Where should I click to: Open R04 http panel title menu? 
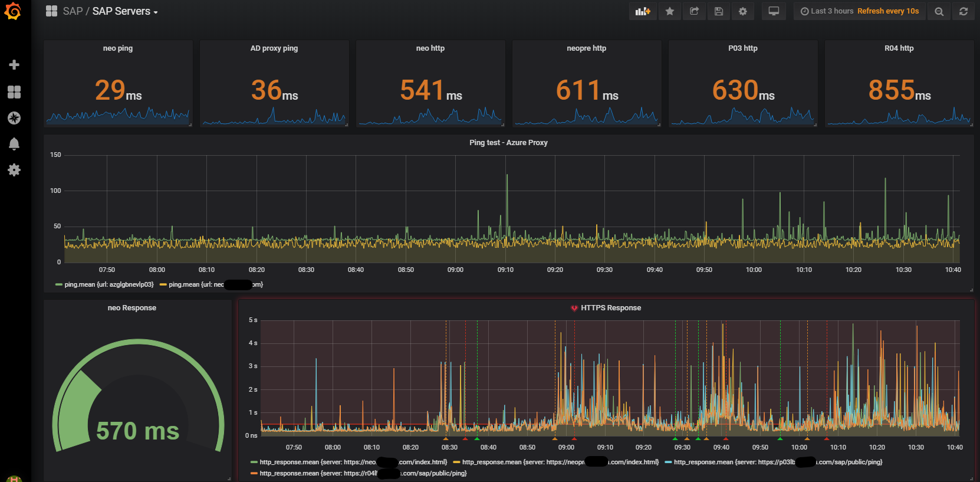tap(899, 48)
